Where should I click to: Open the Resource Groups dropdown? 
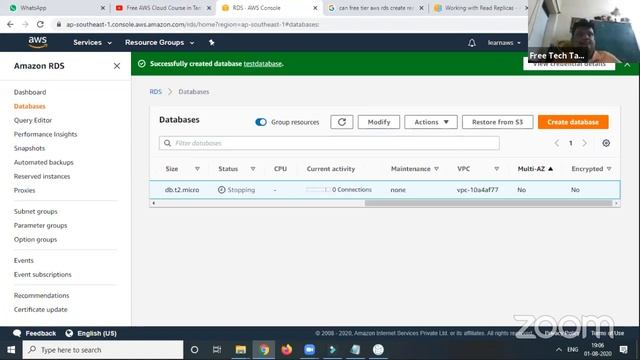coord(160,42)
